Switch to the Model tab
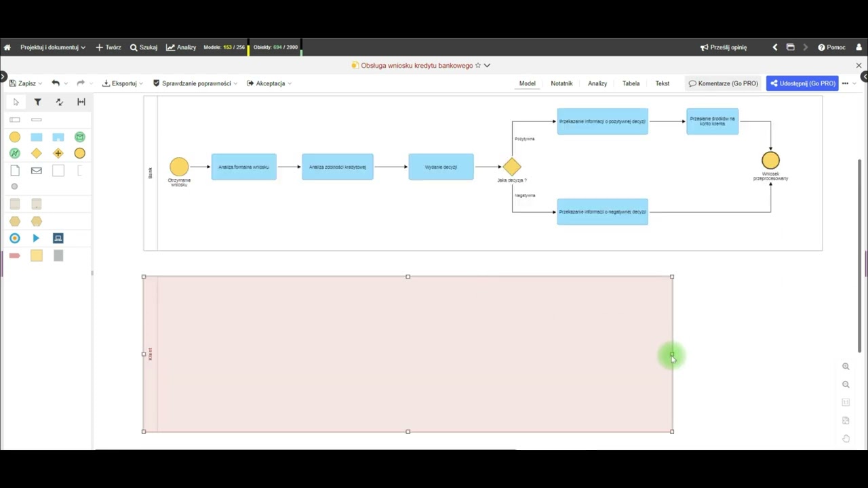The width and height of the screenshot is (868, 488). point(528,83)
